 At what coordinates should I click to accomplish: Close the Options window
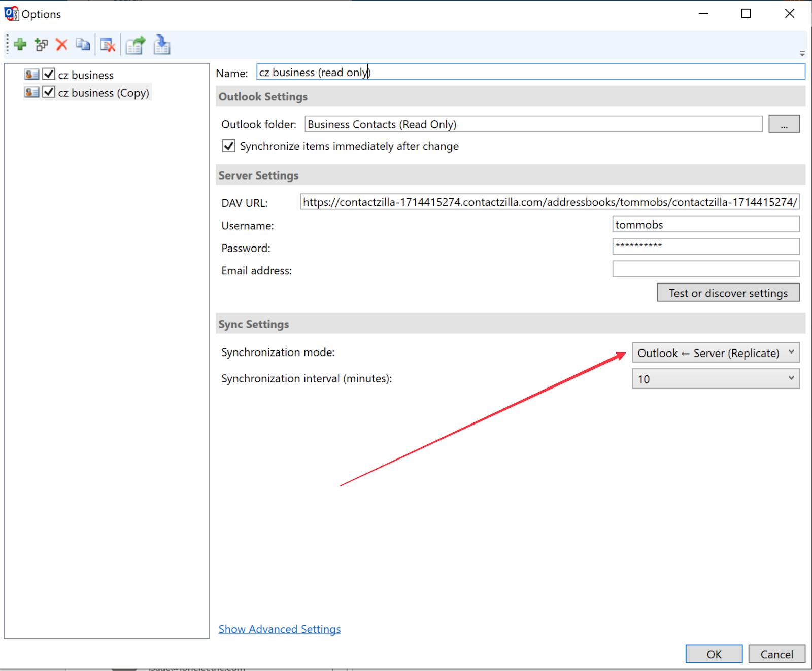coord(790,14)
